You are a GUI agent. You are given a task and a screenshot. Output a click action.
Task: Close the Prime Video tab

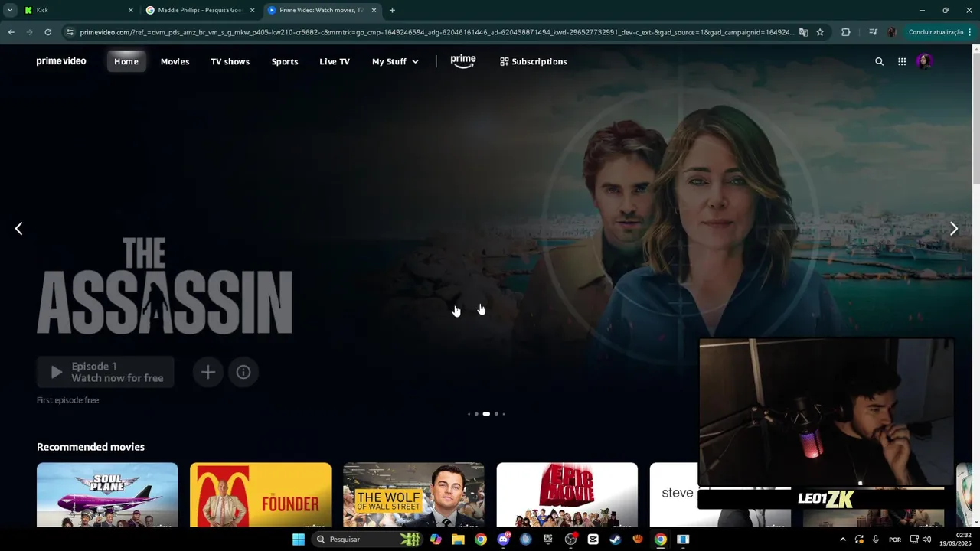(374, 10)
